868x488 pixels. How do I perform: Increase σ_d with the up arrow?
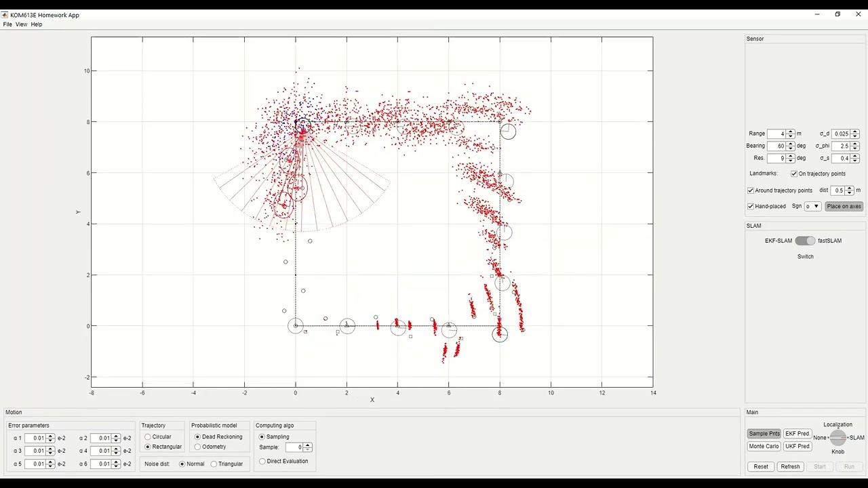[855, 132]
